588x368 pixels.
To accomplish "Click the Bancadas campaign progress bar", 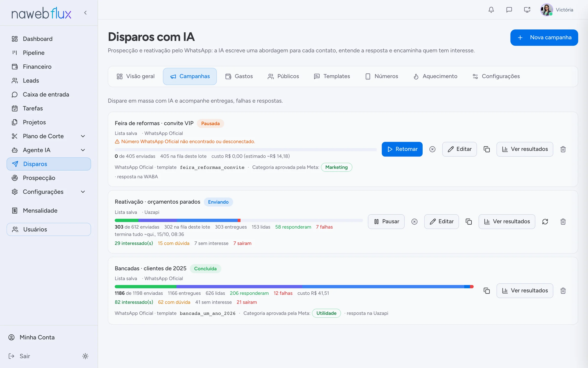I will [x=294, y=287].
